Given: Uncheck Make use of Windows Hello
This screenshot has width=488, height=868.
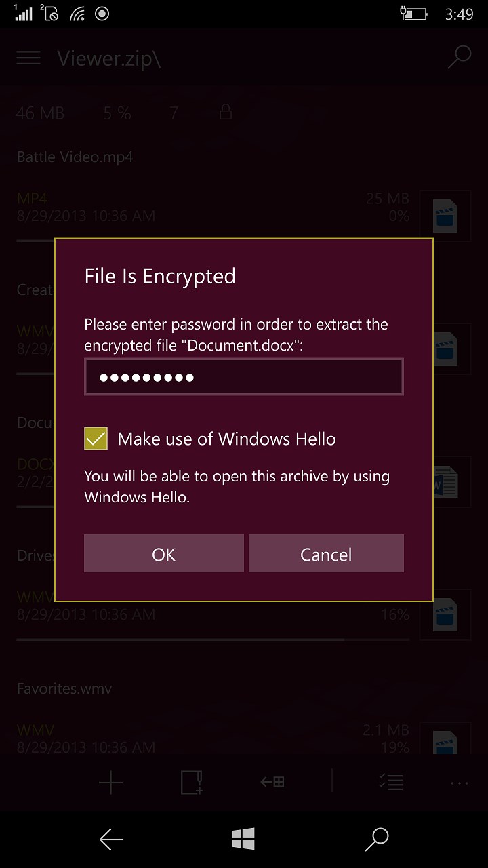Looking at the screenshot, I should click(96, 439).
